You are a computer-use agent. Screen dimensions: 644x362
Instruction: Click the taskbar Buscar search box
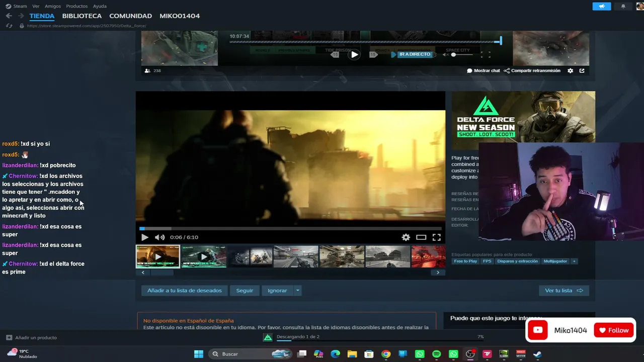click(250, 354)
